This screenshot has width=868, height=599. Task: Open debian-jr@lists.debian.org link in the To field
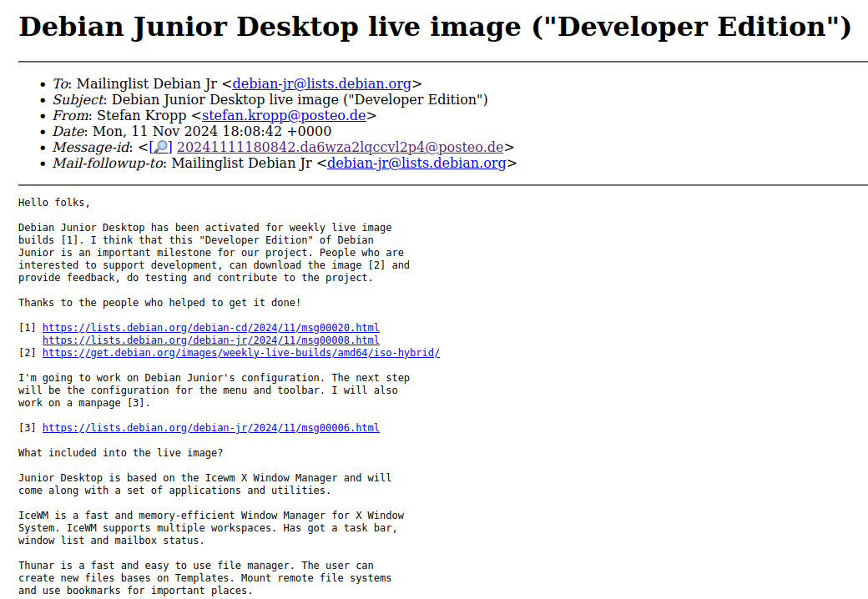321,83
